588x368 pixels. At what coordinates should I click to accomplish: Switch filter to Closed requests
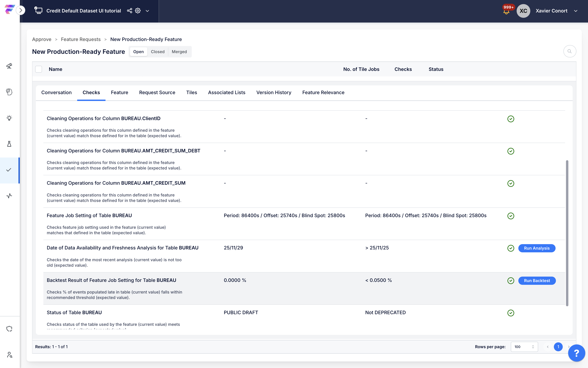coord(158,52)
